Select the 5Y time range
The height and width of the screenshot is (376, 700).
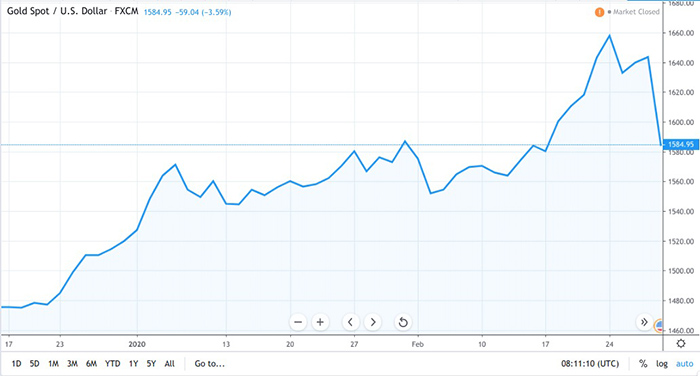point(151,364)
